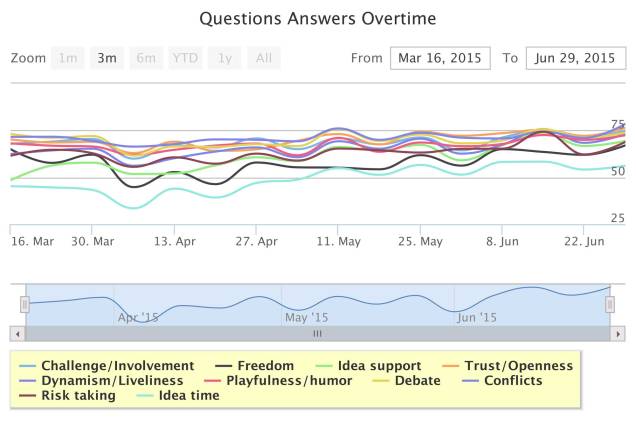Toggle Trust/Openness legend entry

tap(518, 366)
